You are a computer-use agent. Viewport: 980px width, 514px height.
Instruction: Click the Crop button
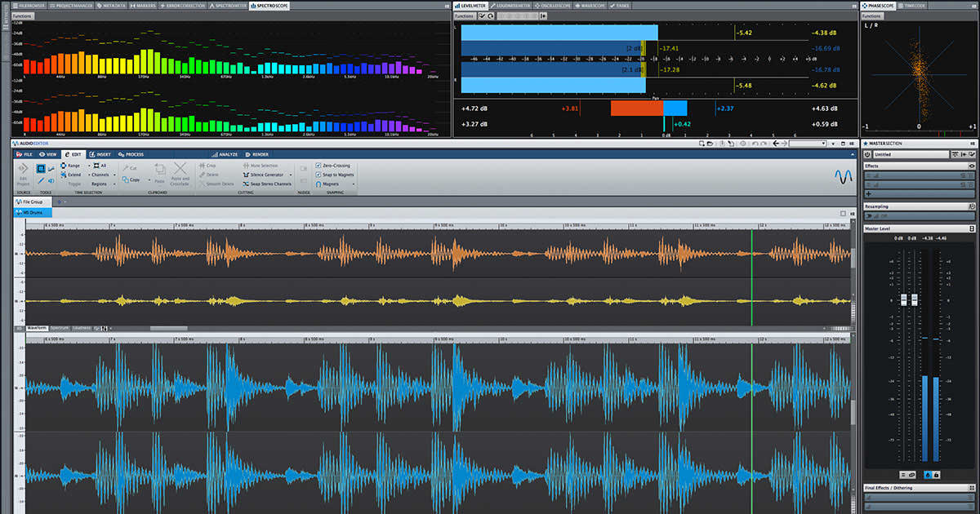(208, 166)
